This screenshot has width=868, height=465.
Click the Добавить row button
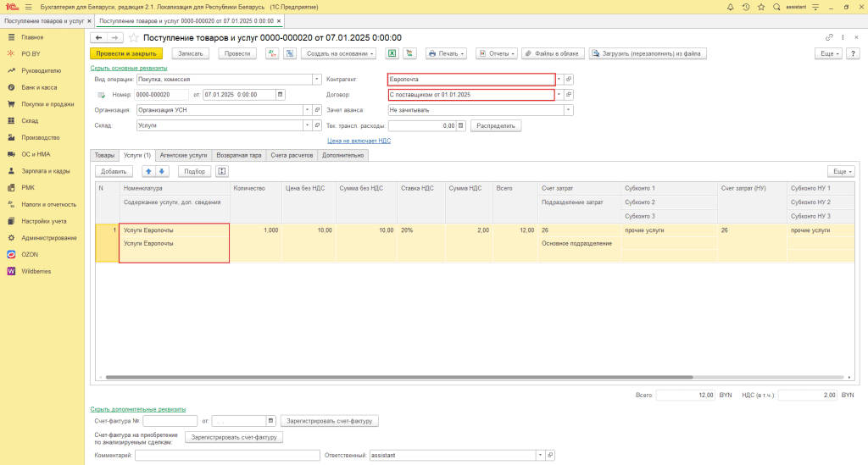[x=114, y=171]
